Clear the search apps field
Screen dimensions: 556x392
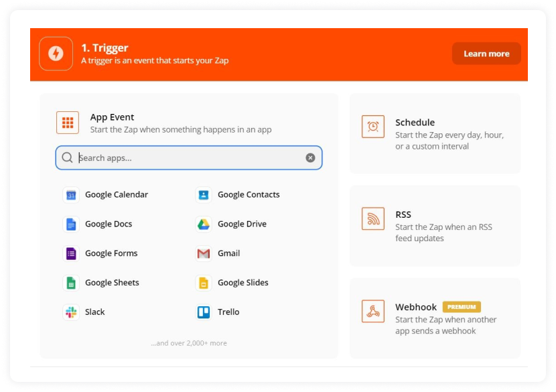310,157
